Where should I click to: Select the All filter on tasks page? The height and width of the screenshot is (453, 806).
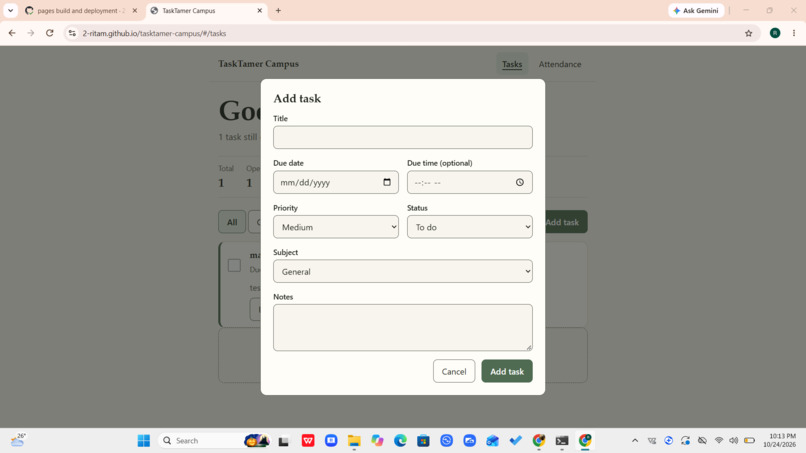click(232, 222)
